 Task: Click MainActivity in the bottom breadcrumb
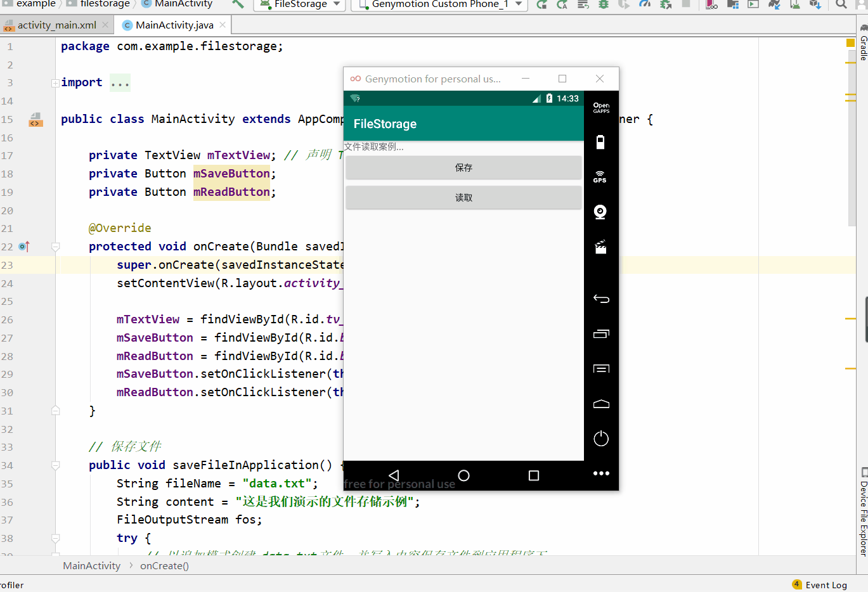(92, 566)
